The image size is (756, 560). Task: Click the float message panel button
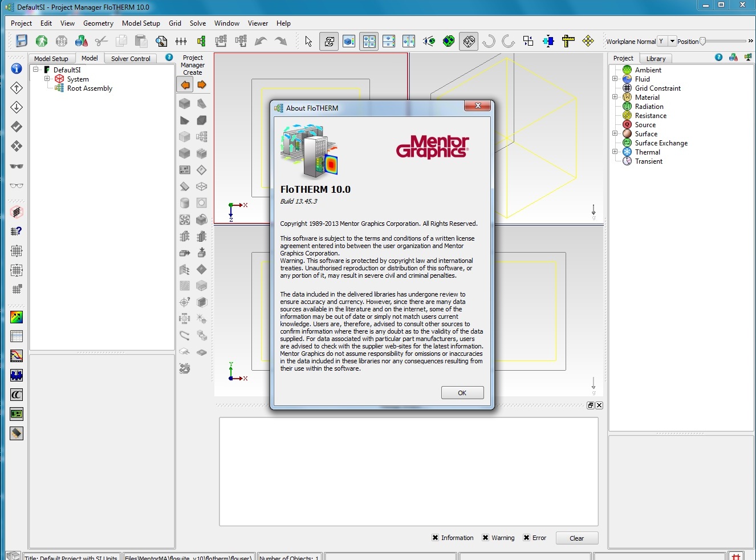(x=591, y=405)
